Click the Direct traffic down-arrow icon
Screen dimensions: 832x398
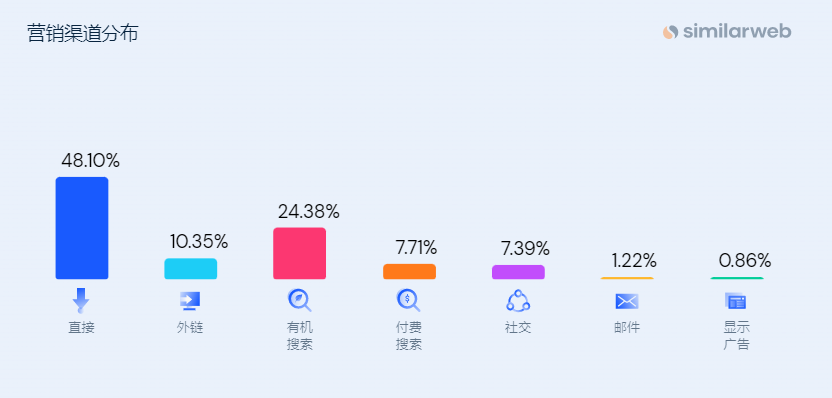[x=81, y=300]
